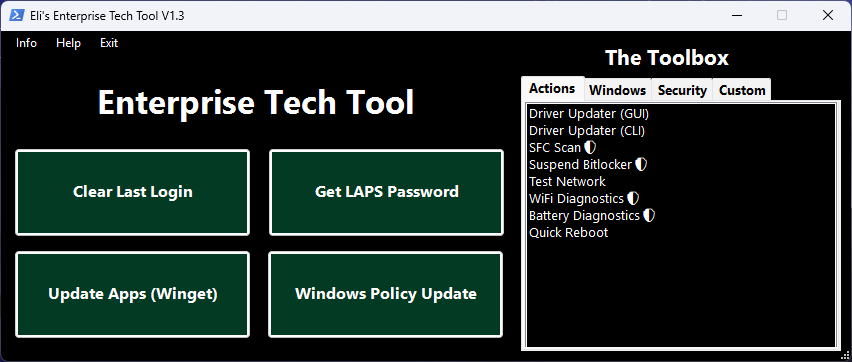Click the shield icon beside WiFi Diagnostics
This screenshot has width=852, height=362.
click(633, 198)
